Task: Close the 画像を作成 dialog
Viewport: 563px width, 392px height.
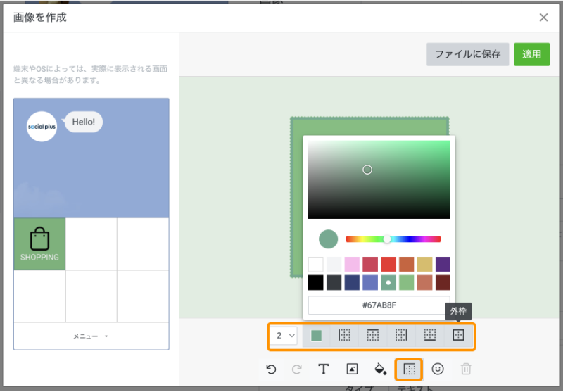Action: (543, 17)
